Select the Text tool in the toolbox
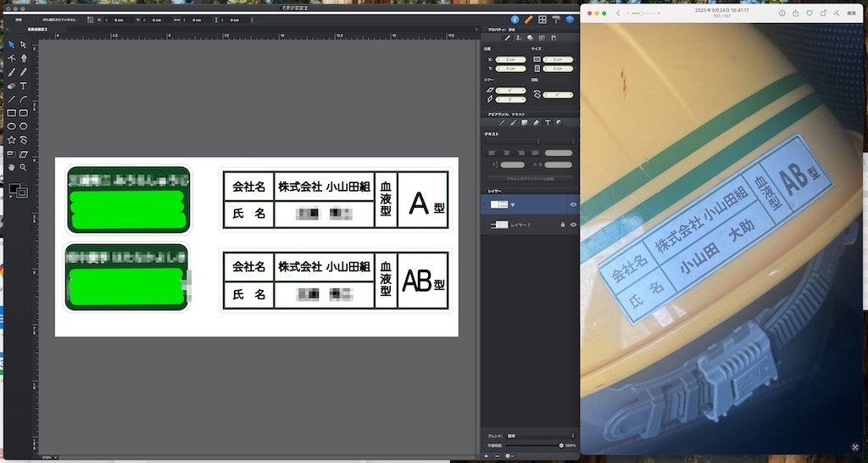 point(23,86)
